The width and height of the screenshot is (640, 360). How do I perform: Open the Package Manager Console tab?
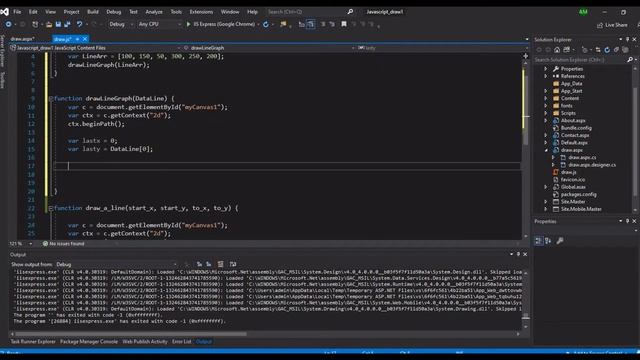point(89,342)
